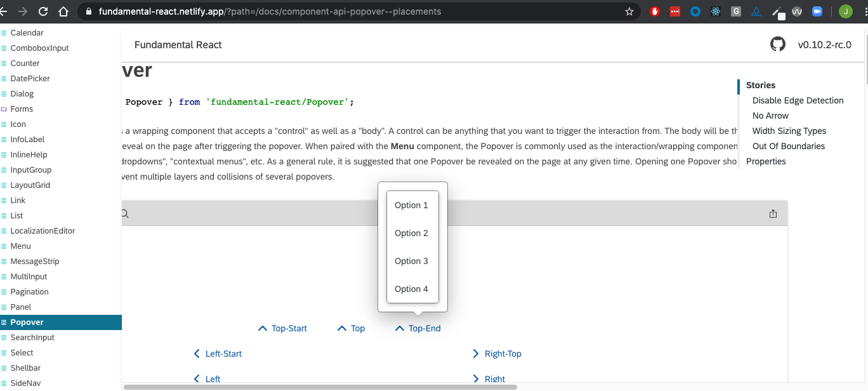Click the home icon in the browser toolbar
The height and width of the screenshot is (391, 868).
tap(64, 11)
